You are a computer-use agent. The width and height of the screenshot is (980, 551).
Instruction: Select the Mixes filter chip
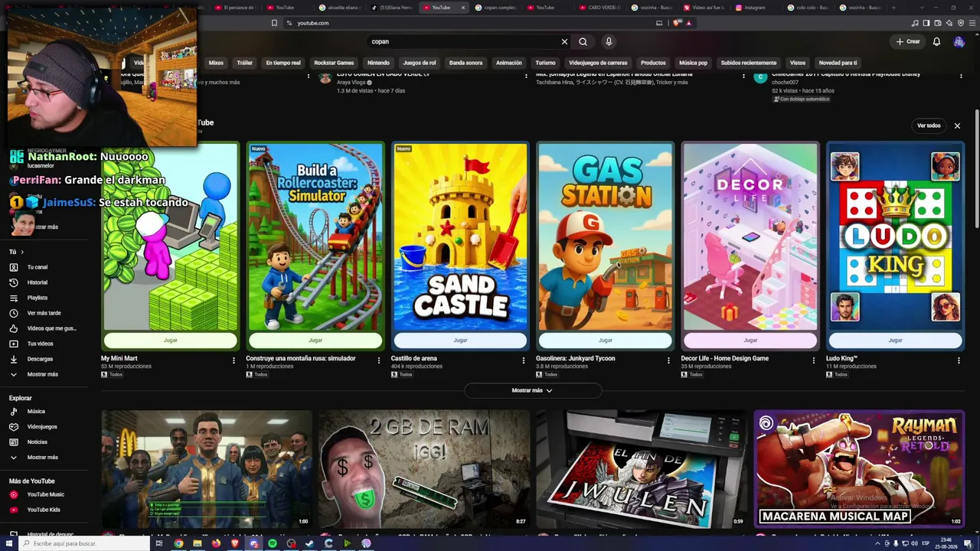tap(216, 63)
